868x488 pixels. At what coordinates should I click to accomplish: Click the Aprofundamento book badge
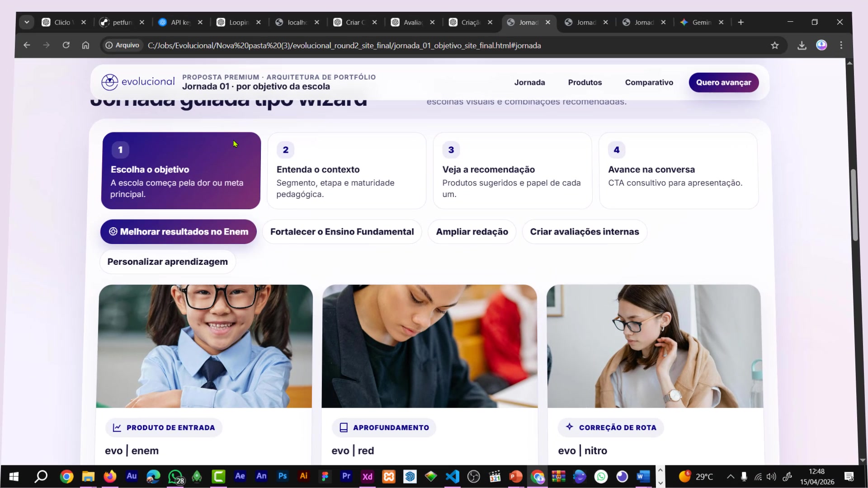click(x=384, y=427)
